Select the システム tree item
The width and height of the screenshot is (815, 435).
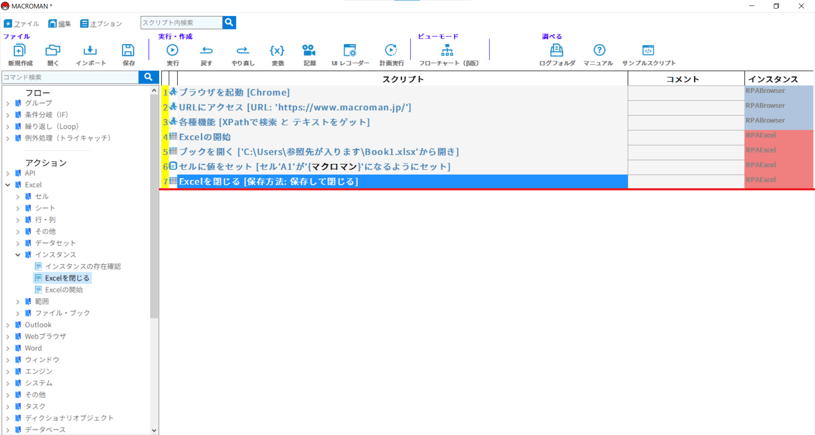click(38, 383)
